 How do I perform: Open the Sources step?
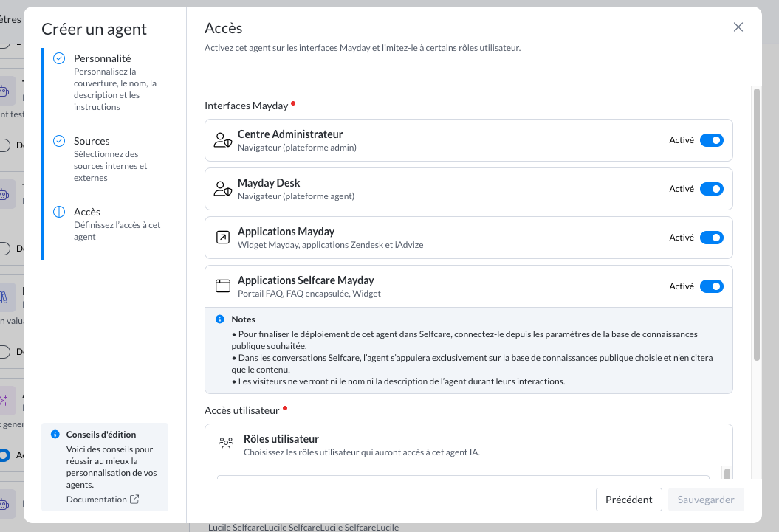(x=92, y=141)
